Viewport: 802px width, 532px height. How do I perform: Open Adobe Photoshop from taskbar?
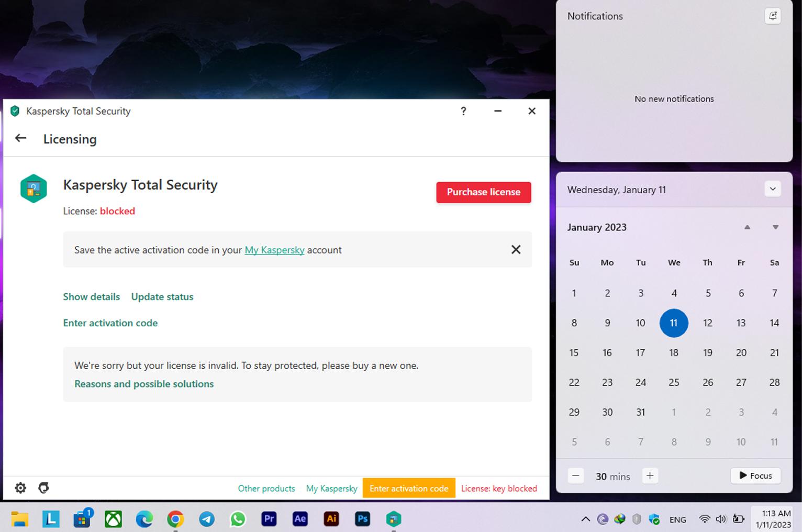pos(362,519)
